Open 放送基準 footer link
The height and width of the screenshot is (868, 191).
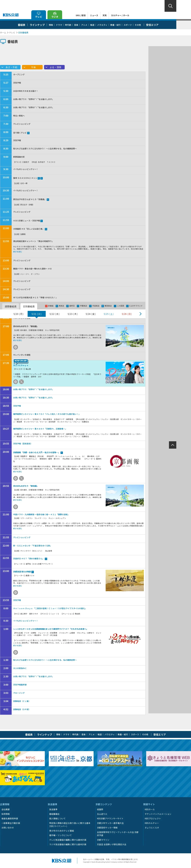click(53, 809)
